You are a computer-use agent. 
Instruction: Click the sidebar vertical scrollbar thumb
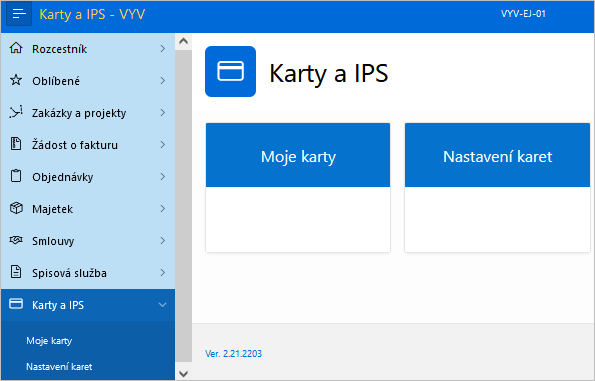click(x=183, y=205)
